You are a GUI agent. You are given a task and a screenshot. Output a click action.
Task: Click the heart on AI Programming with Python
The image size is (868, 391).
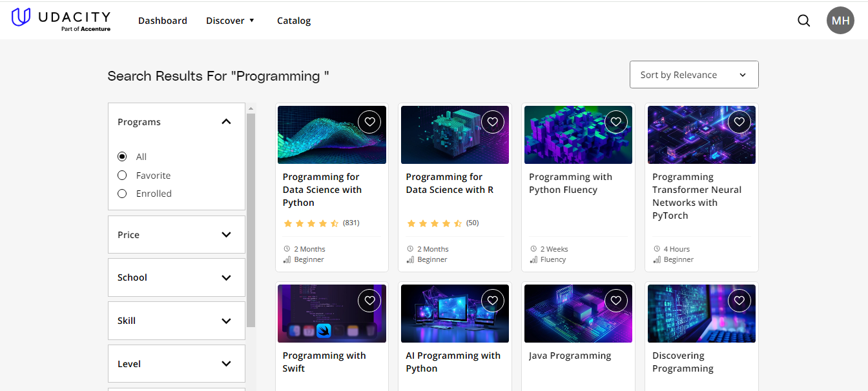tap(493, 300)
